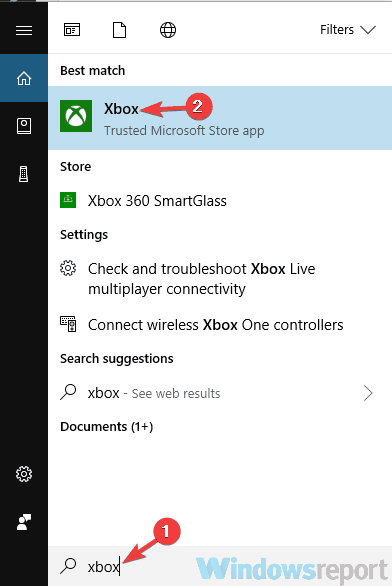
Task: Open Connect wireless Xbox One controllers setting
Action: pos(220,324)
